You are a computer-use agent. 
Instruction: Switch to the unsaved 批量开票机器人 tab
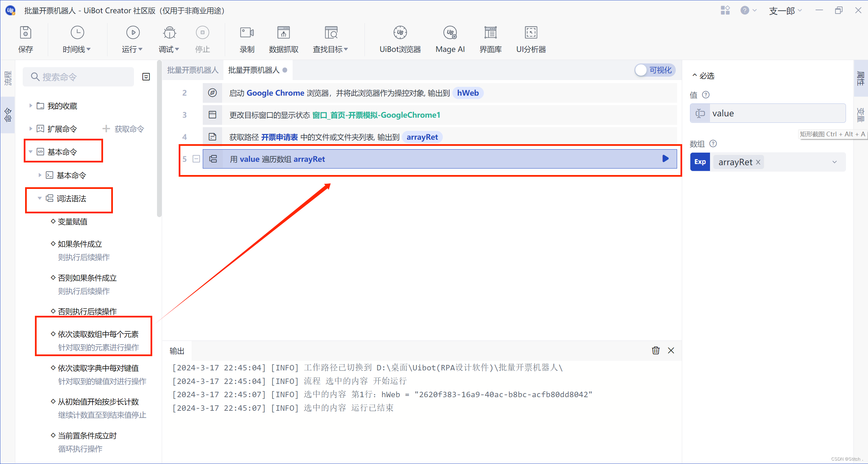pos(258,70)
